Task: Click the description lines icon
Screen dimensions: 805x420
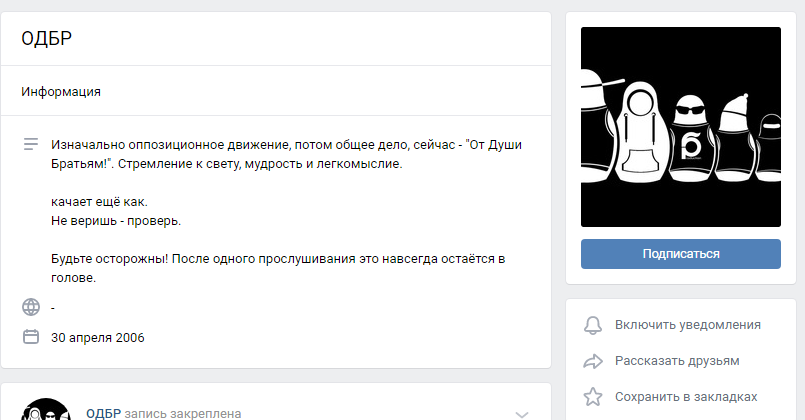Action: [x=31, y=144]
